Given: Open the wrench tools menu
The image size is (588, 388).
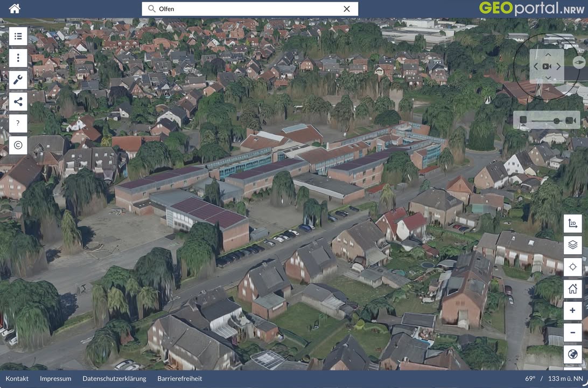Looking at the screenshot, I should click(x=18, y=80).
